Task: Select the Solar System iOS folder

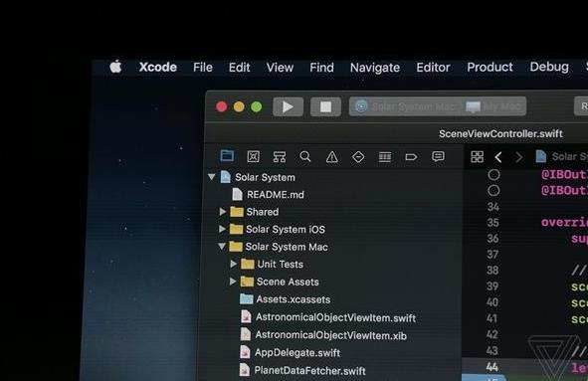Action: pos(278,229)
